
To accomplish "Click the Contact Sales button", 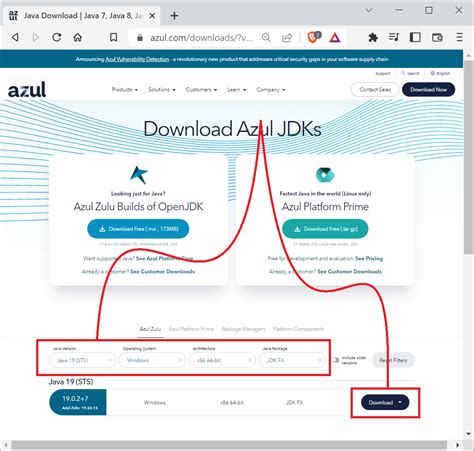I will [375, 89].
